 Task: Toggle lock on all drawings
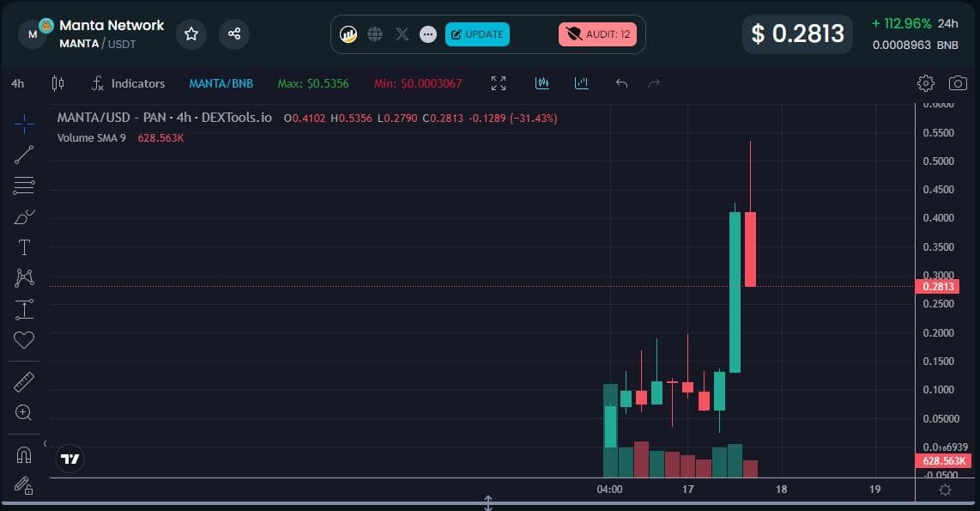click(24, 485)
